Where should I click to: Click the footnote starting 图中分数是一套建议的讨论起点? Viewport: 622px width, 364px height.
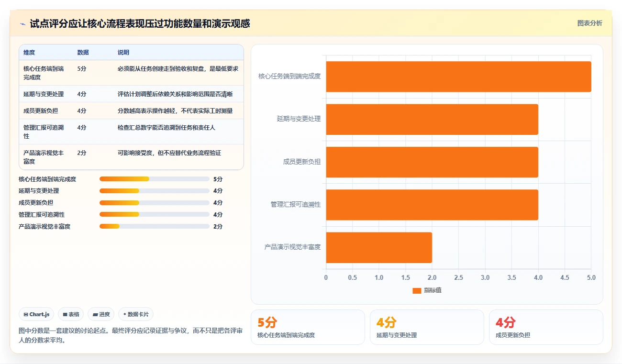[x=131, y=336]
